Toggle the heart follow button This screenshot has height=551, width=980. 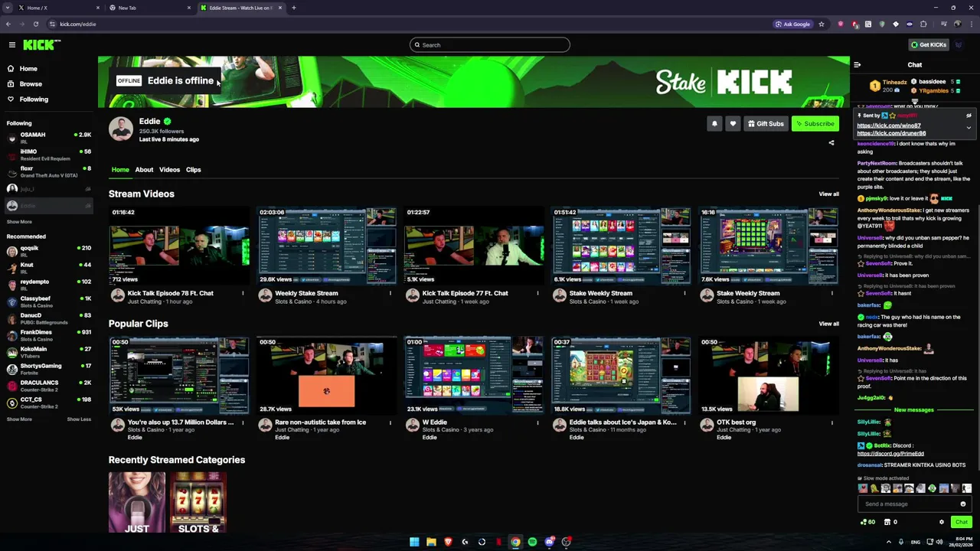point(733,124)
